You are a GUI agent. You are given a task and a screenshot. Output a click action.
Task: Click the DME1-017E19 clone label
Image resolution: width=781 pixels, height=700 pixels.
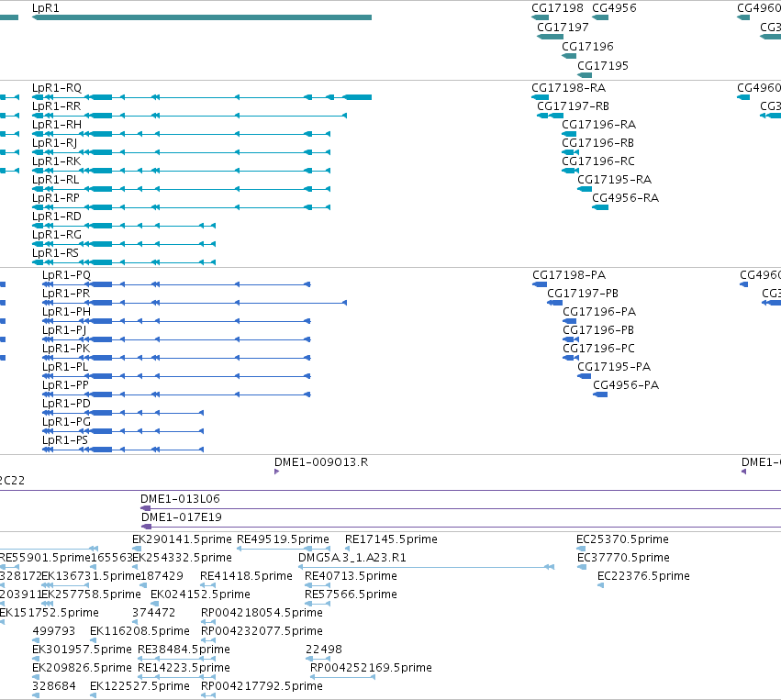point(182,517)
